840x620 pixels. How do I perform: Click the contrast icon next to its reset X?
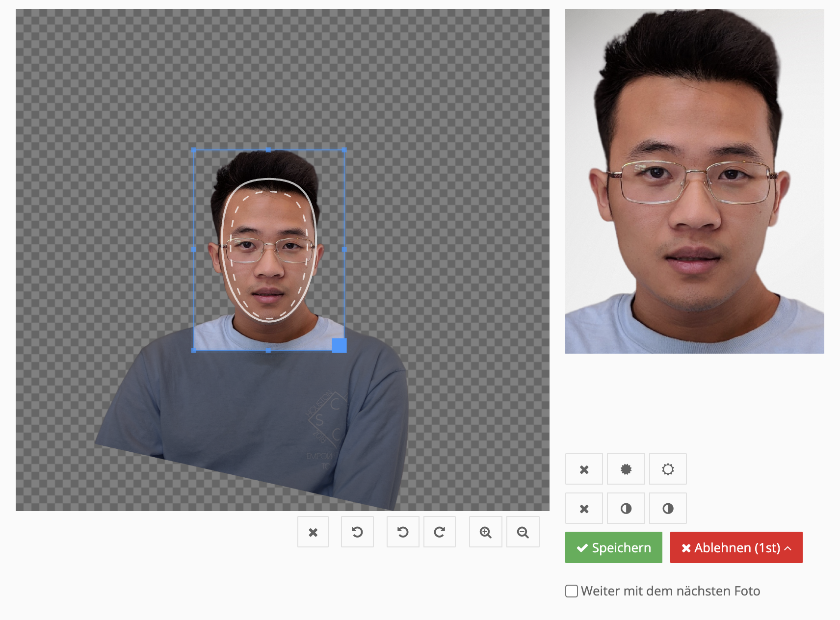point(626,509)
